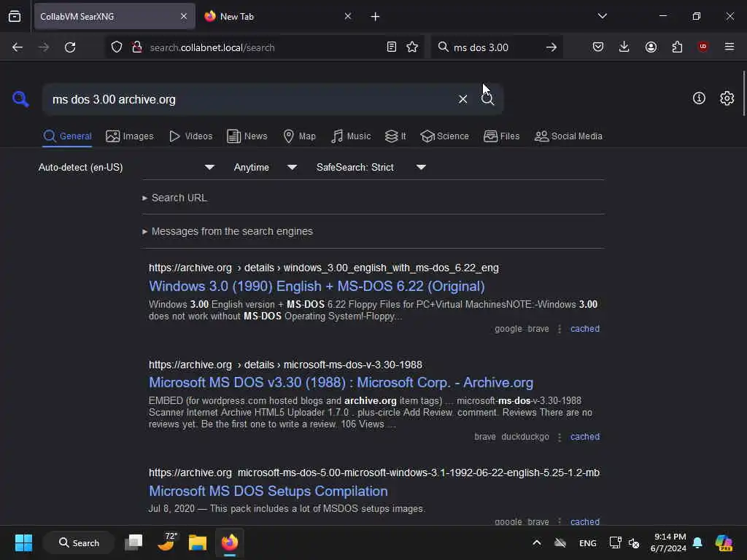Open the Pocket save icon

pos(598,47)
